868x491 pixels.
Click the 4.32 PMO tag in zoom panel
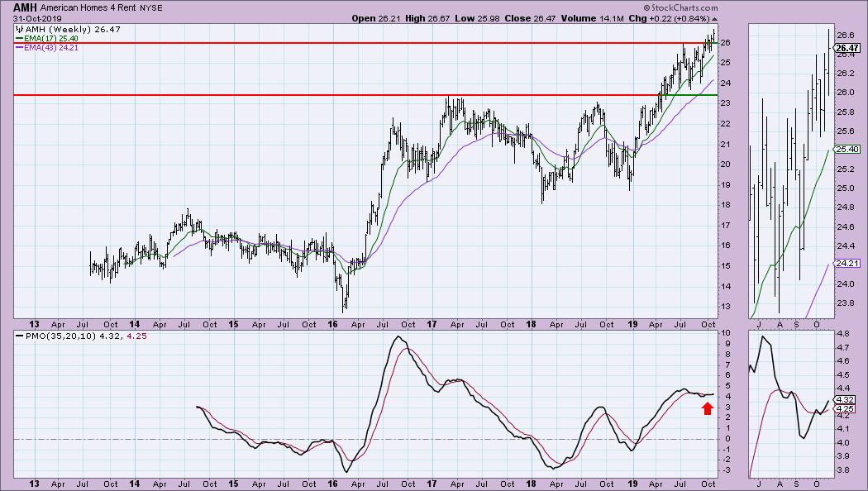(845, 400)
